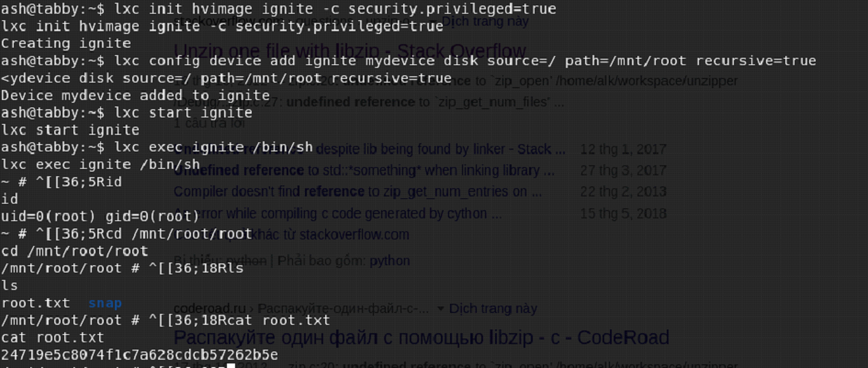Screen dimensions: 868x368
Task: Click the white terminal cursor block
Action: [x=231, y=364]
